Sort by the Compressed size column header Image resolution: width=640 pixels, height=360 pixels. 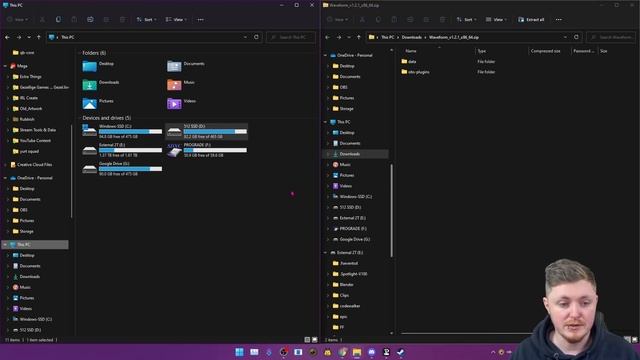tap(545, 51)
